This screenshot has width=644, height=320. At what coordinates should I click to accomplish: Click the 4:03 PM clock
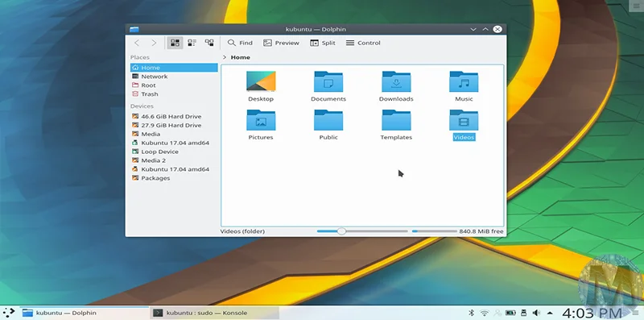pos(592,313)
